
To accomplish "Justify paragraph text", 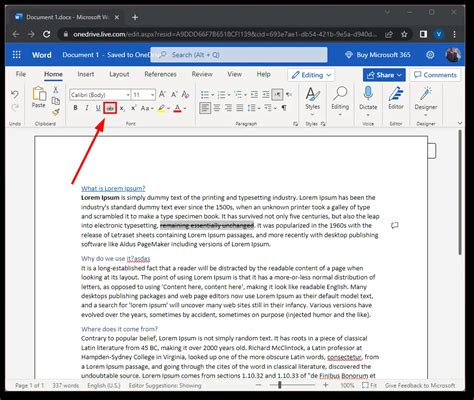I will pos(240,108).
